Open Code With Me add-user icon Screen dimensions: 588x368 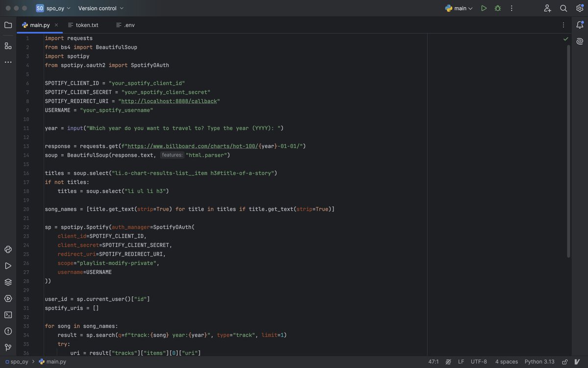coord(548,8)
